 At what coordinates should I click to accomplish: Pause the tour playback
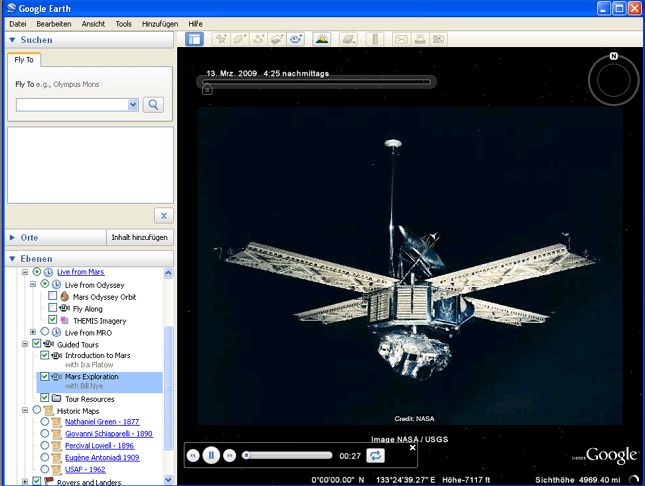[211, 456]
